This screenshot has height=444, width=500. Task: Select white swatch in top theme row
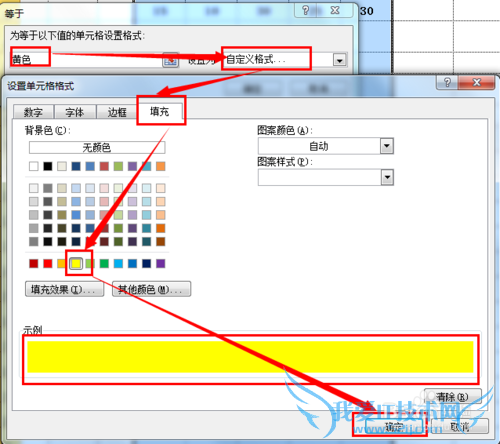click(34, 166)
